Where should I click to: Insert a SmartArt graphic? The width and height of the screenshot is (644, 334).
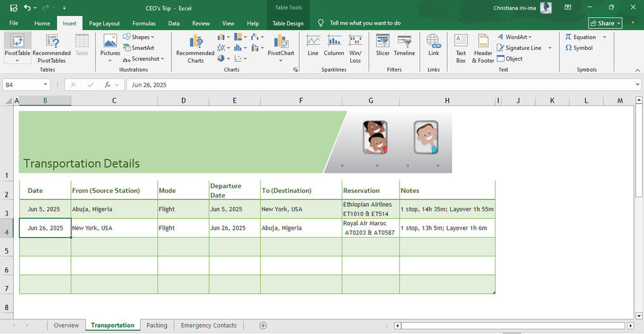pyautogui.click(x=139, y=47)
